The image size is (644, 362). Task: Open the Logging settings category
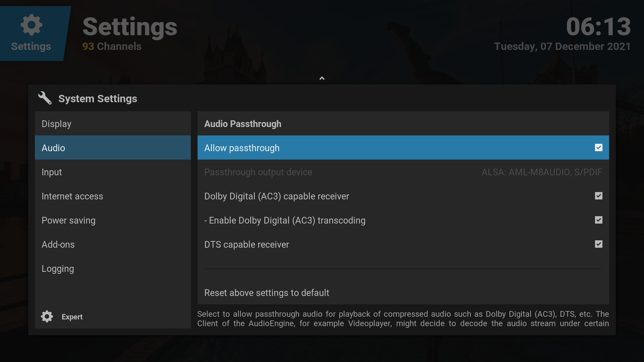(x=113, y=269)
